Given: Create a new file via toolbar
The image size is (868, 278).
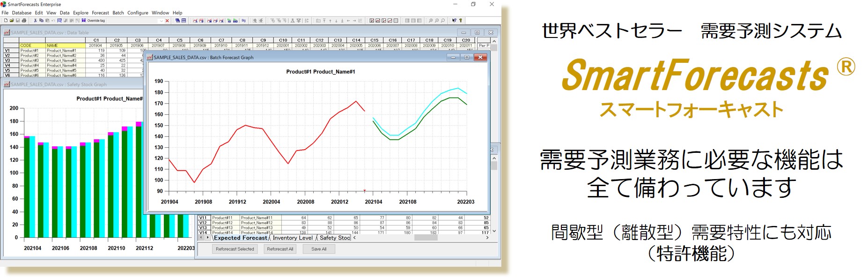Looking at the screenshot, I should tap(6, 21).
